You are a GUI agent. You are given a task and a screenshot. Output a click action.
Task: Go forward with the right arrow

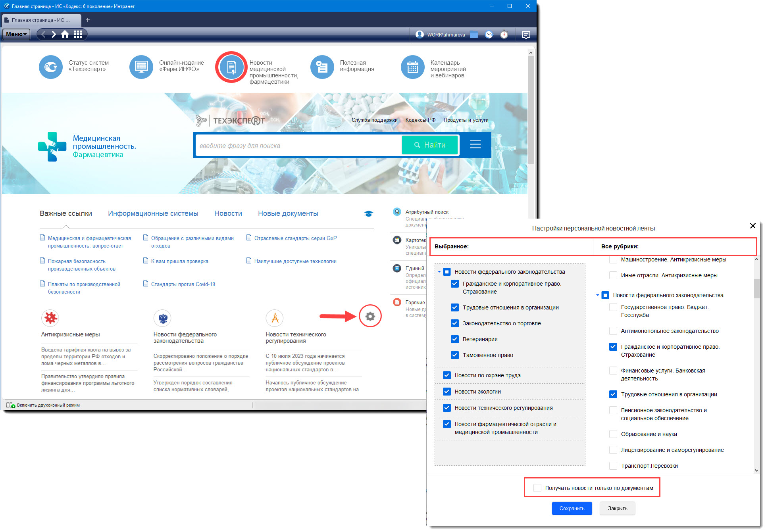click(x=54, y=35)
